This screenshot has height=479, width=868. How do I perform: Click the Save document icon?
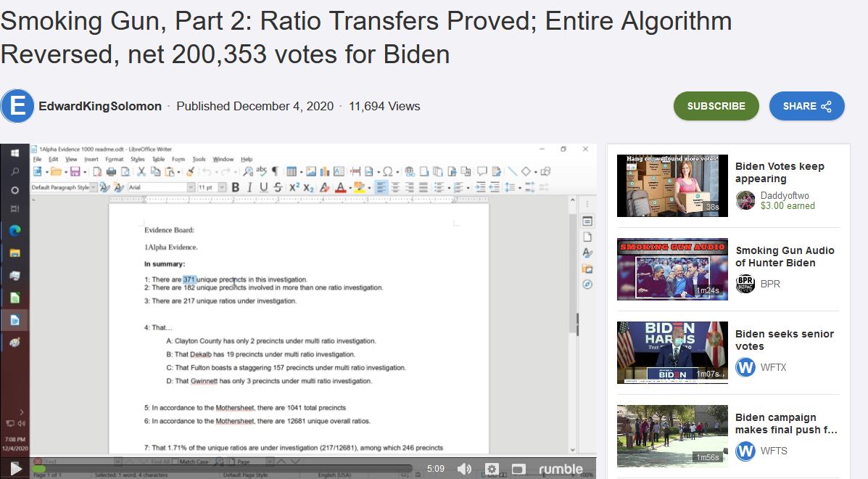pos(75,172)
